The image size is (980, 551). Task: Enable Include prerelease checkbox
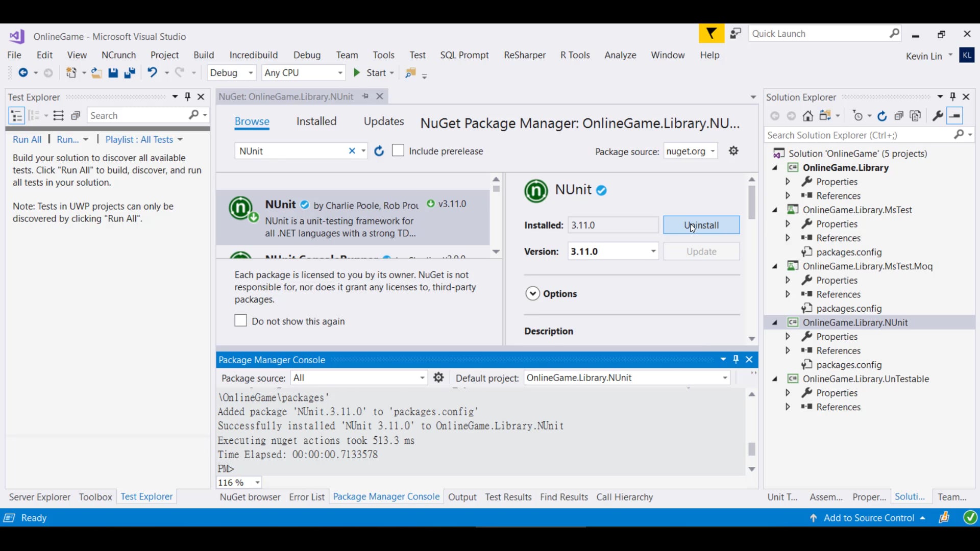[x=398, y=151]
